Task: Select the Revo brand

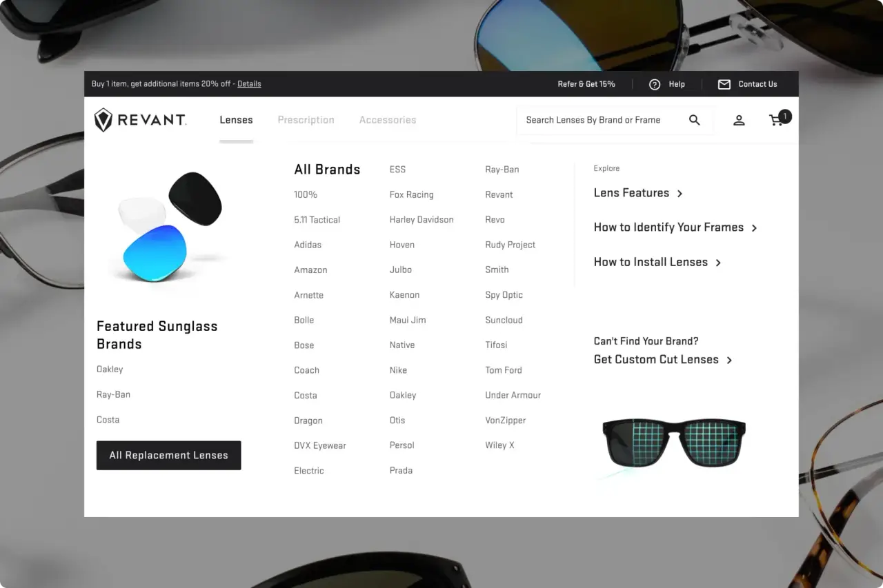Action: (495, 220)
